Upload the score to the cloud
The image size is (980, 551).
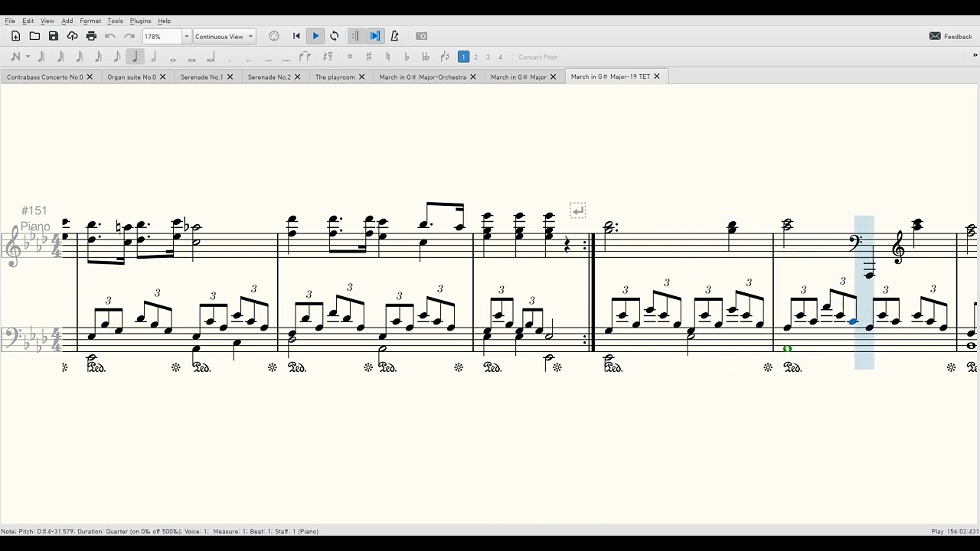[73, 36]
